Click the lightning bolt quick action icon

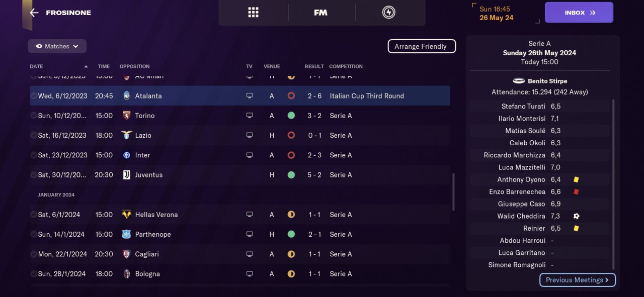[x=389, y=13]
